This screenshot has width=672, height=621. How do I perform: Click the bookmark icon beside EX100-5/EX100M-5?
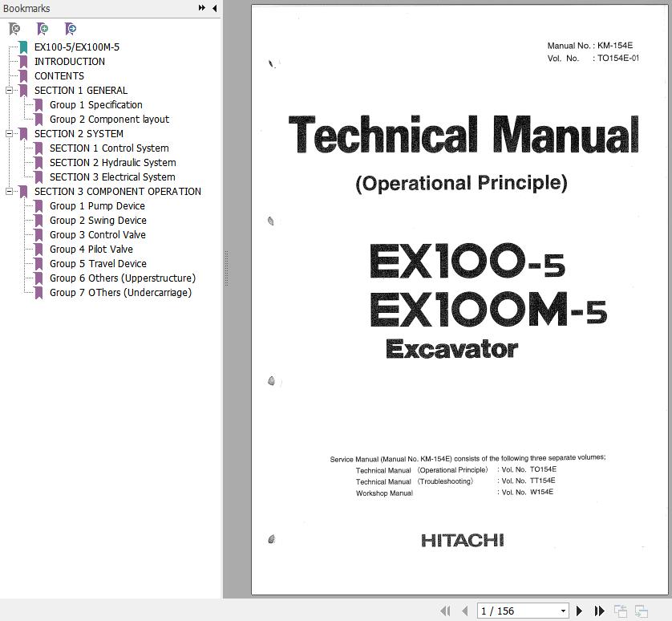(x=23, y=47)
